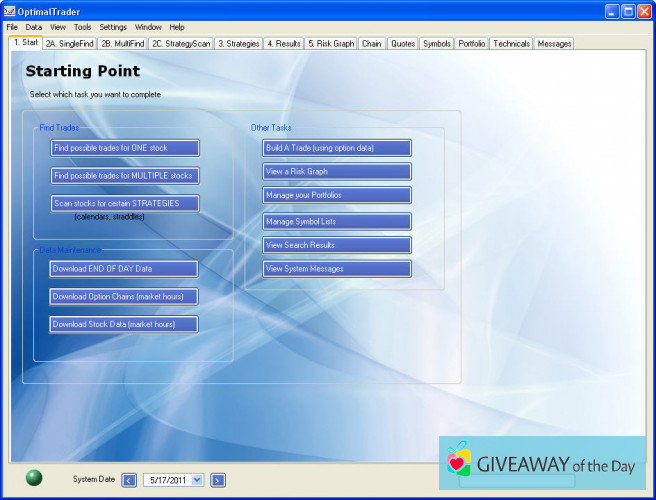The width and height of the screenshot is (656, 500).
Task: Open the File menu
Action: 12,27
